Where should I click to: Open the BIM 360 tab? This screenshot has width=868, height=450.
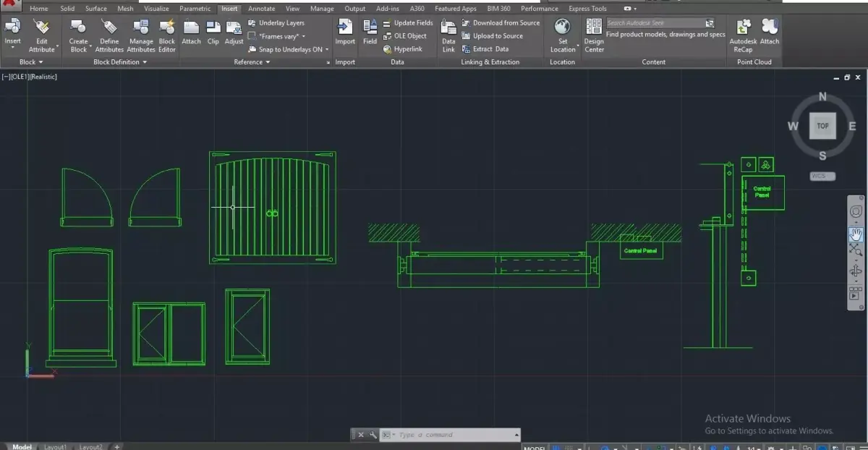pos(498,9)
